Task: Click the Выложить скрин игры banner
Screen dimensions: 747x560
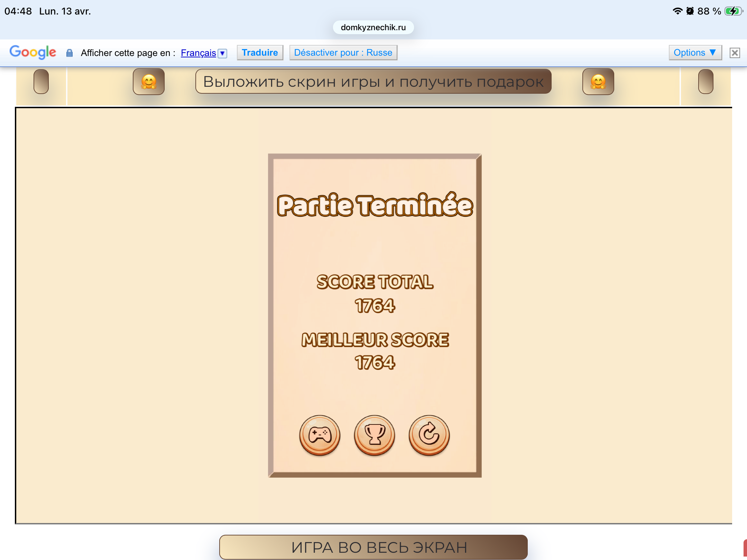Action: (373, 82)
